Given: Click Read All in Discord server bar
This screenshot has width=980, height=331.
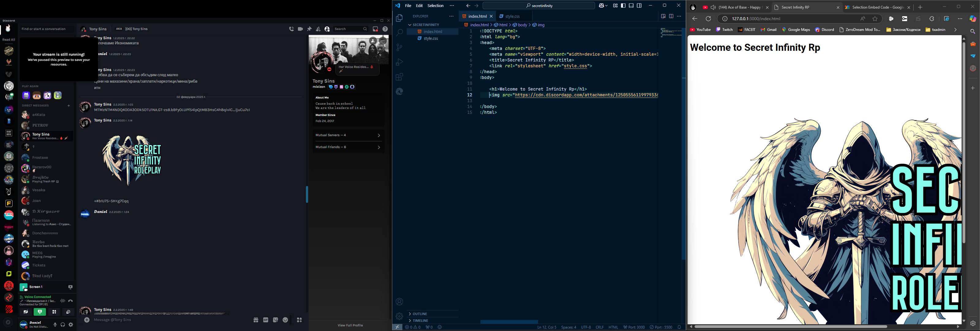Looking at the screenshot, I should pyautogui.click(x=9, y=39).
